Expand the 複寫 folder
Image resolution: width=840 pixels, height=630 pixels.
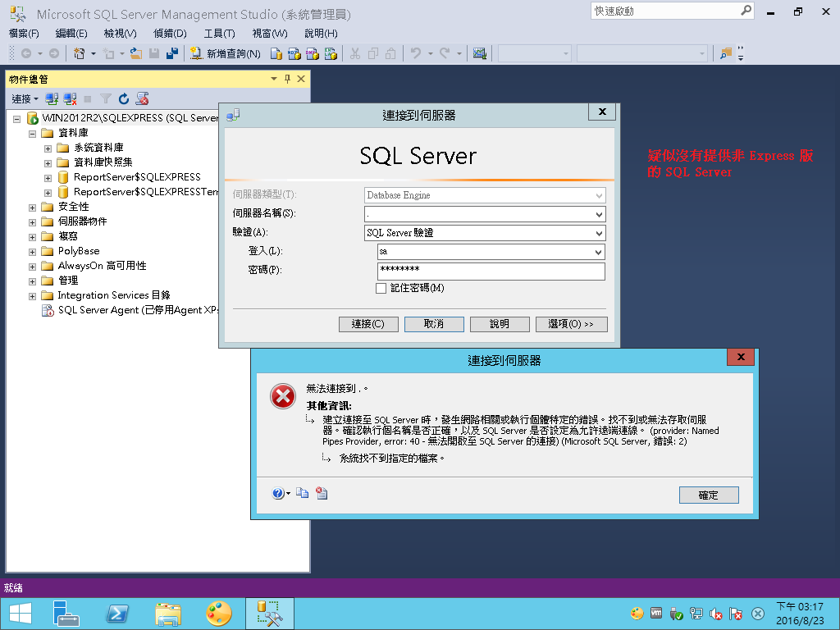pos(32,237)
